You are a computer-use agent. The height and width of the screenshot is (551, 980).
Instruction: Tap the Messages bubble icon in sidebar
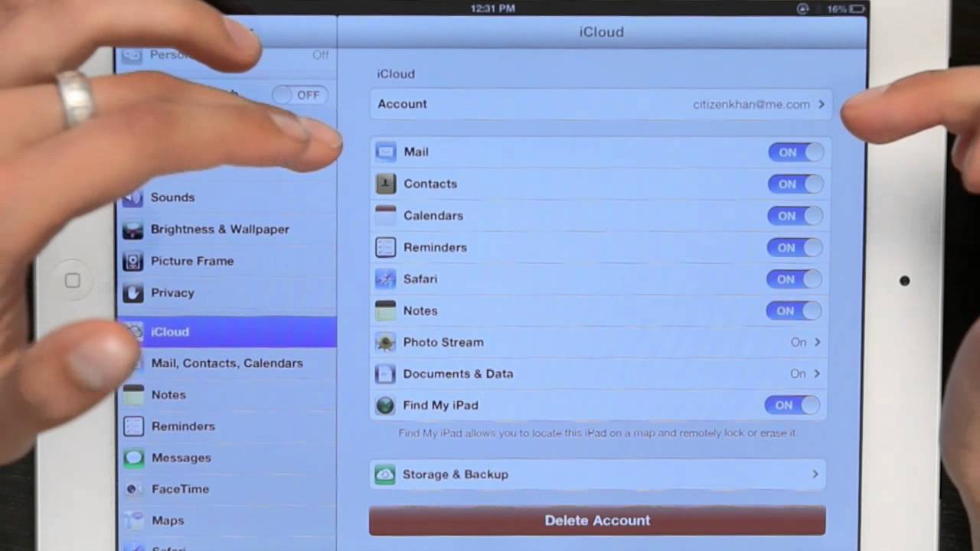(134, 458)
